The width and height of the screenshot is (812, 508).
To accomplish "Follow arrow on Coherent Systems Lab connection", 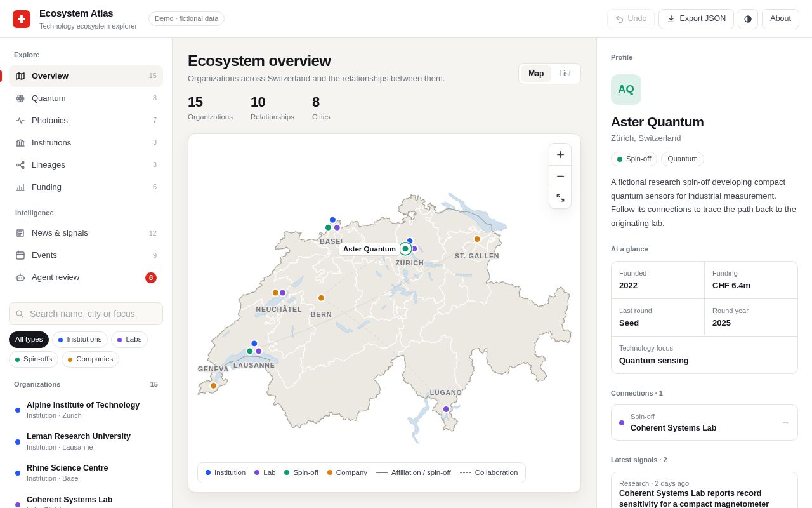I will pos(785,423).
